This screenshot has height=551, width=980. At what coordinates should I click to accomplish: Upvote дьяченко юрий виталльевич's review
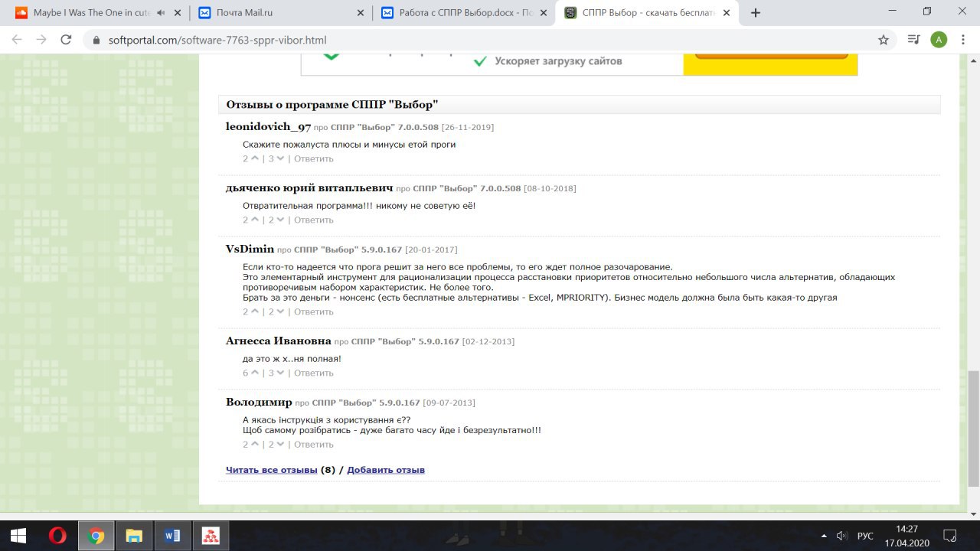pyautogui.click(x=255, y=220)
